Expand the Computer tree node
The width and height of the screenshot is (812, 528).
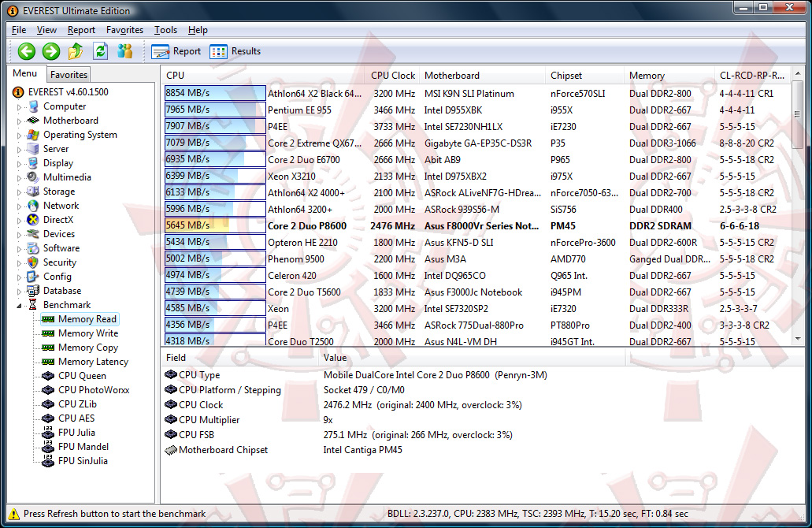click(x=19, y=107)
